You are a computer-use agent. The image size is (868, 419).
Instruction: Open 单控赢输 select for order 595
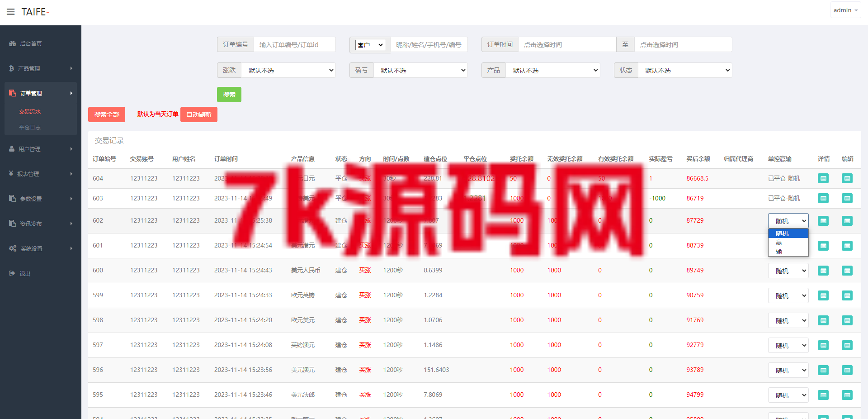point(788,395)
